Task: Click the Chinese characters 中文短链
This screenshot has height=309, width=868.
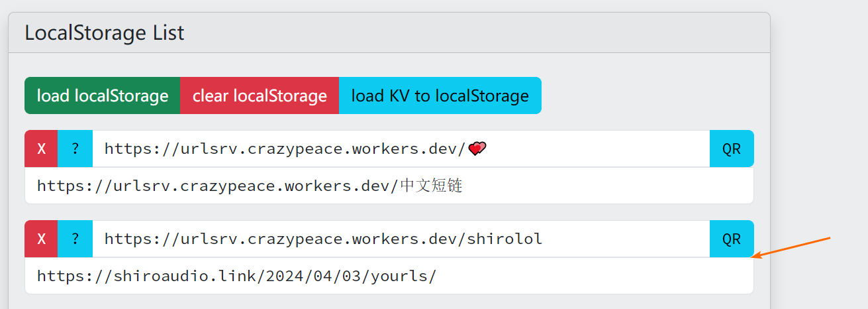Action: (x=431, y=186)
